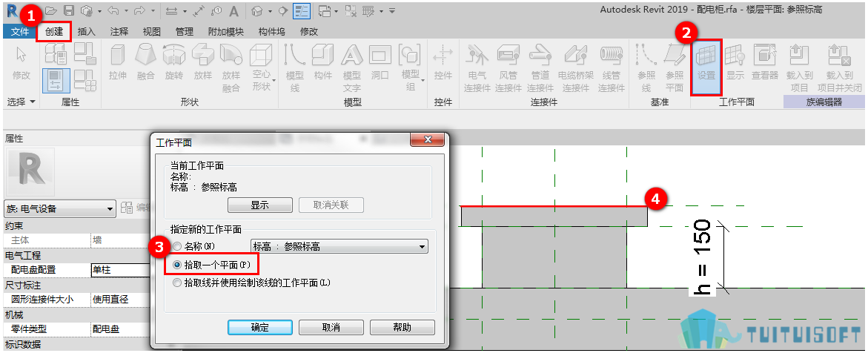Open the Undo history dropdown arrow
Viewport: 868px width, 353px height.
(127, 10)
